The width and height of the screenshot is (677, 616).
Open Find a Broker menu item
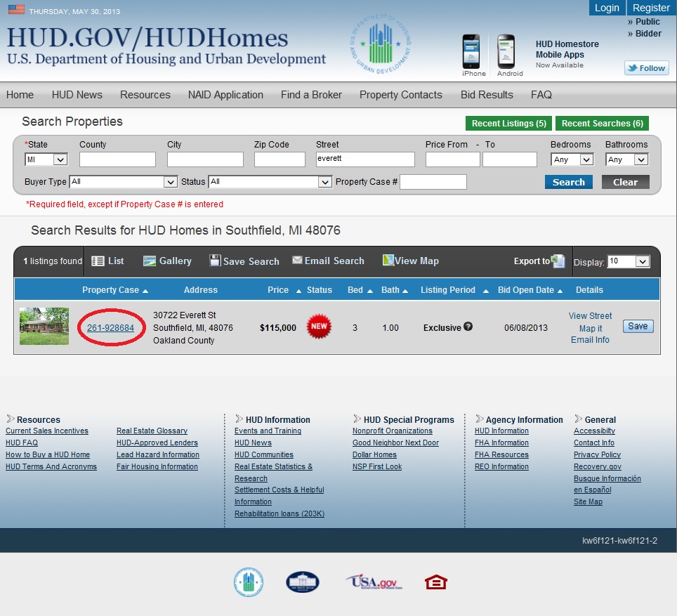[311, 95]
